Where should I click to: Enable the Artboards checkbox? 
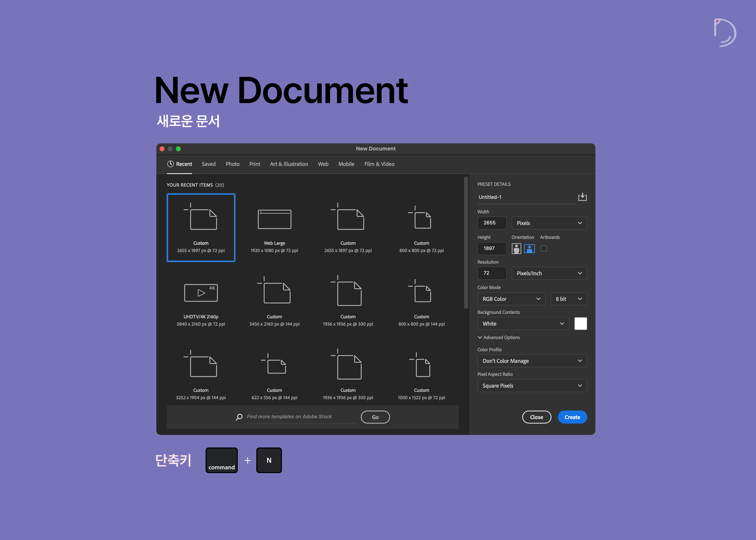[x=544, y=249]
